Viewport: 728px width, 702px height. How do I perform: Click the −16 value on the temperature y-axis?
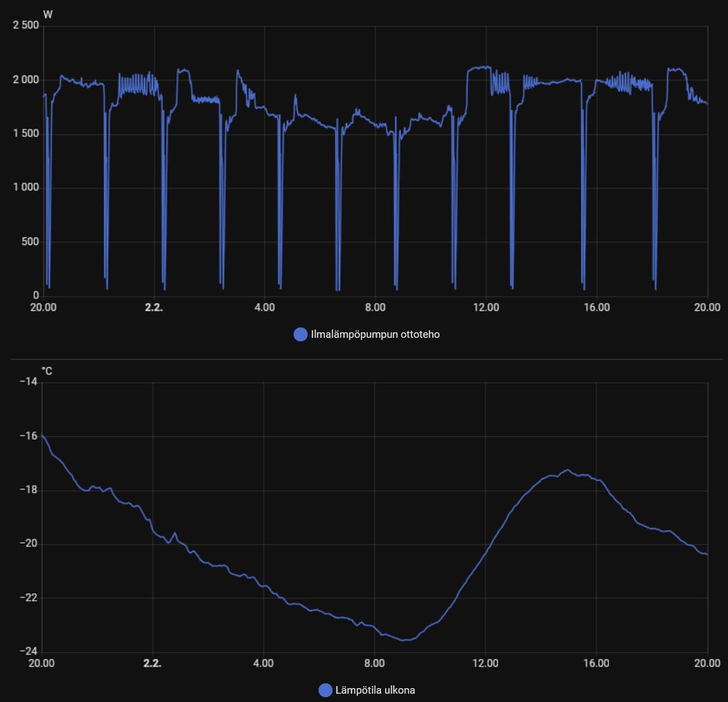coord(28,436)
